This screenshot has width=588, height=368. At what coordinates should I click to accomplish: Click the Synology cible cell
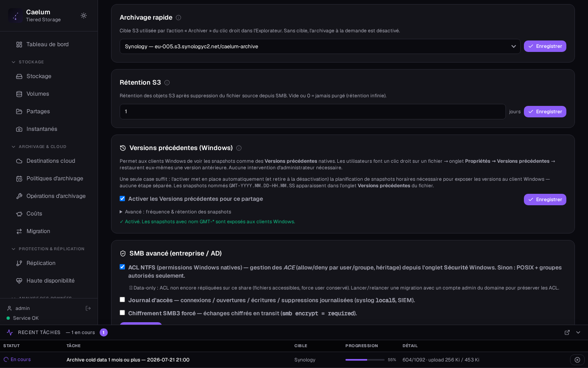coord(305,360)
